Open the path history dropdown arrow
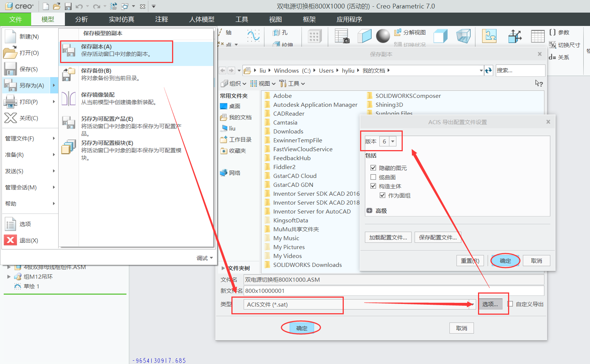This screenshot has height=364, width=590. 481,70
